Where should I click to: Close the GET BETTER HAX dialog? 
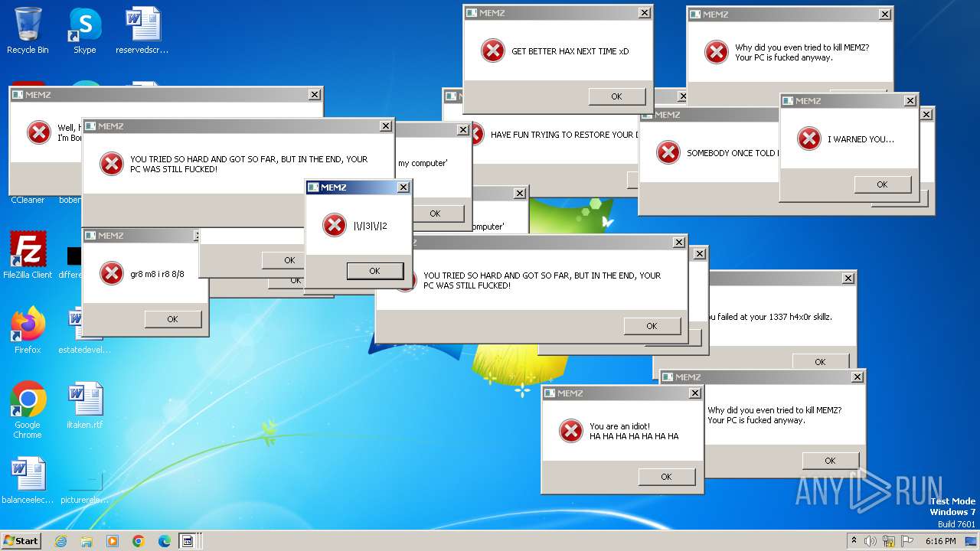645,13
